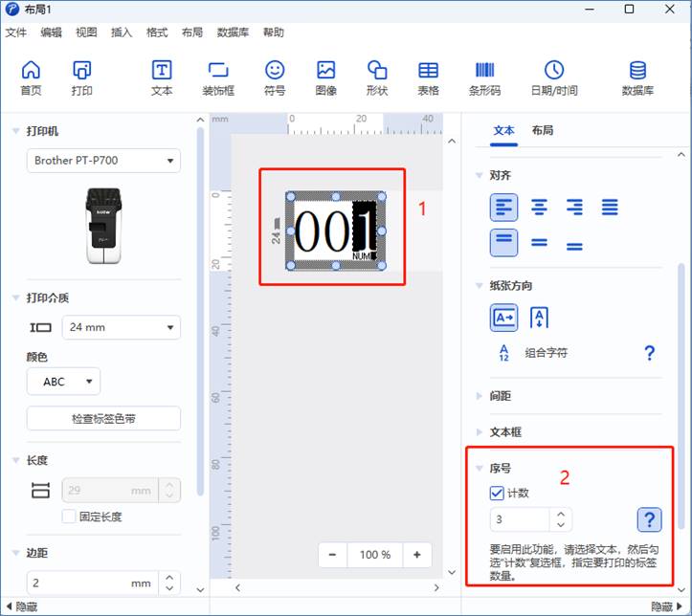Open the 插入 menu
Image resolution: width=692 pixels, height=616 pixels.
coord(122,33)
